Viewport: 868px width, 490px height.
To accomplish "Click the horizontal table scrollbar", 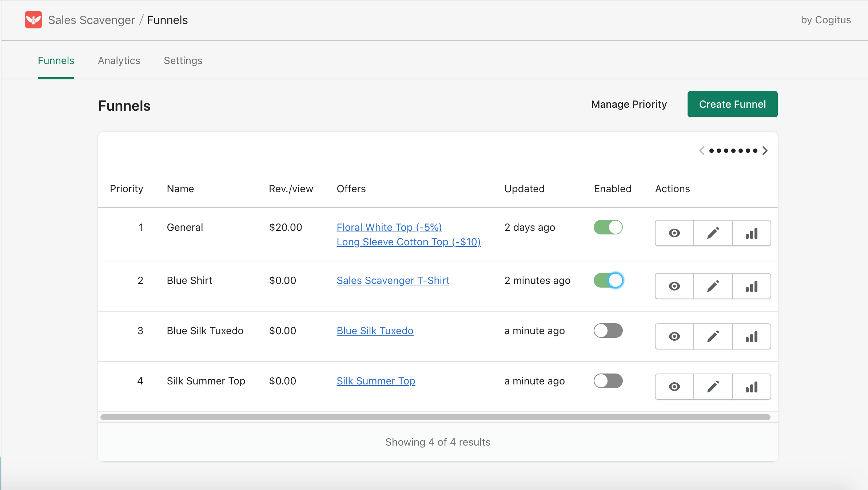I will (x=435, y=417).
